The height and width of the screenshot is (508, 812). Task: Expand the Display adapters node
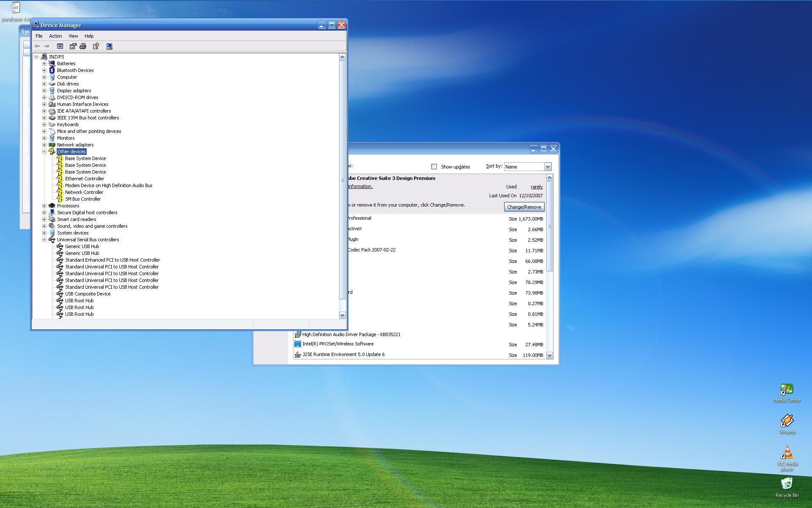tap(44, 91)
